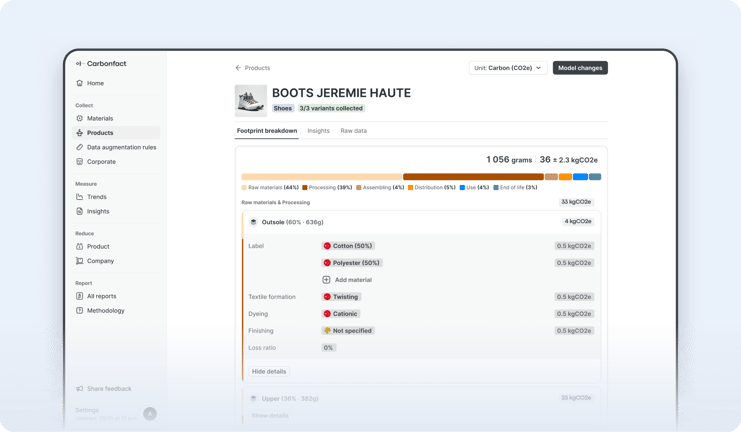Click the plus icon for Add material
741x432 pixels.
tap(326, 280)
